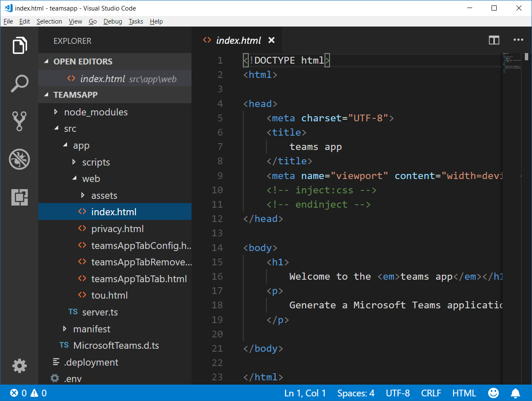Split the editor with toolbar icon

pyautogui.click(x=494, y=40)
